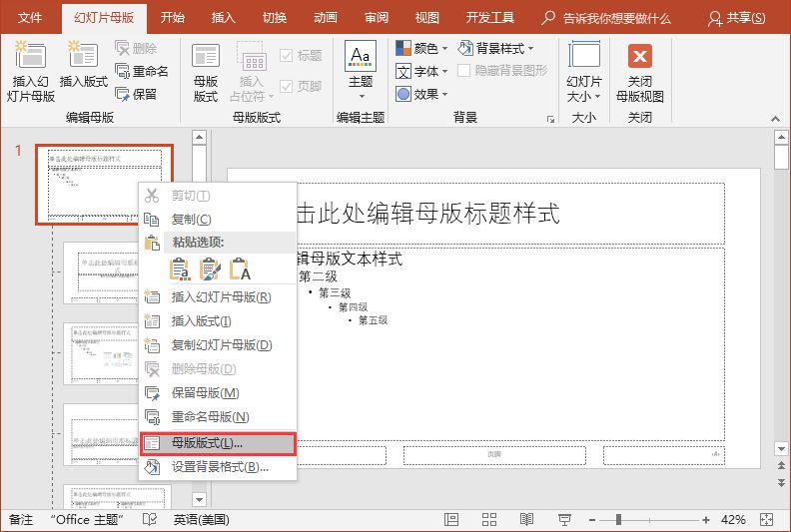The width and height of the screenshot is (791, 532).
Task: Click zoom out minus button
Action: click(x=592, y=519)
